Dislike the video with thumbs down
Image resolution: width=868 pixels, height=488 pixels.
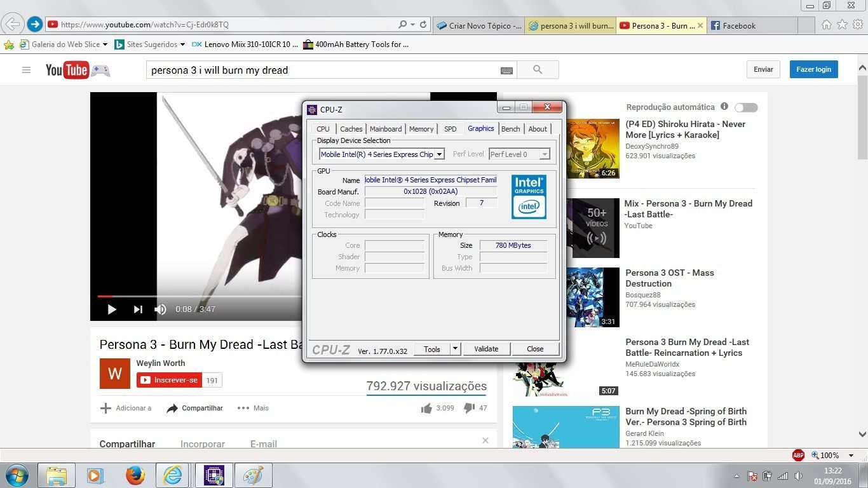(469, 408)
